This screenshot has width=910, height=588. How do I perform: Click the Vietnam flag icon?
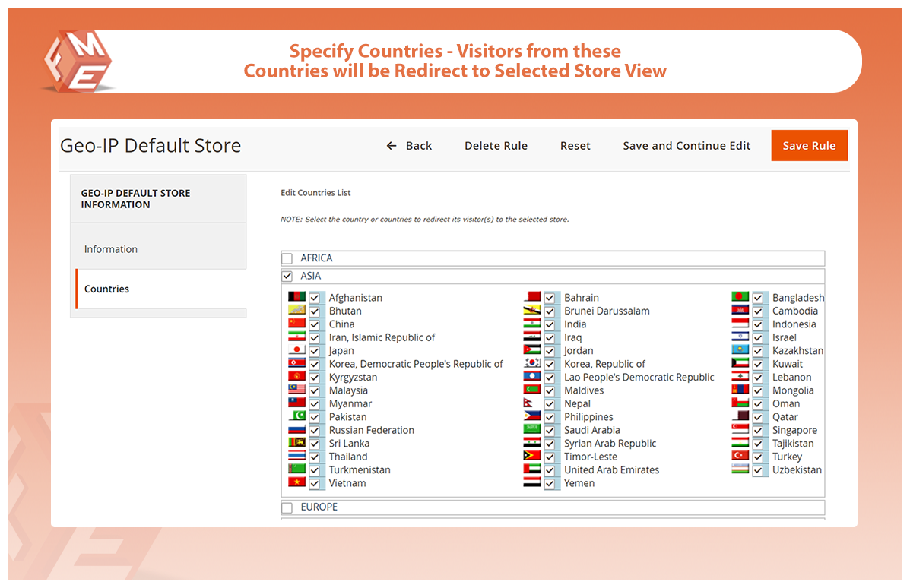tap(296, 482)
